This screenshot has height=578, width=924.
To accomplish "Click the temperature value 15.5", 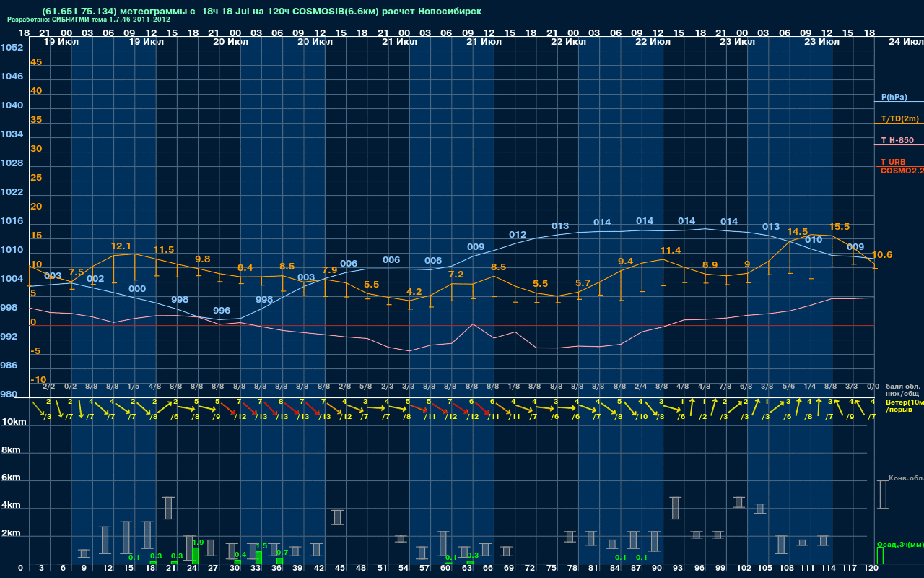I will (840, 227).
